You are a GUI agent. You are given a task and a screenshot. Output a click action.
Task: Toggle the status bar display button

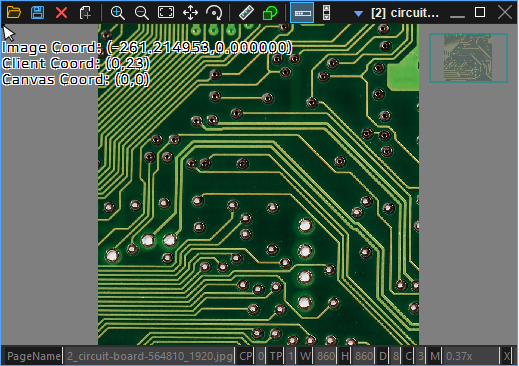click(x=302, y=13)
